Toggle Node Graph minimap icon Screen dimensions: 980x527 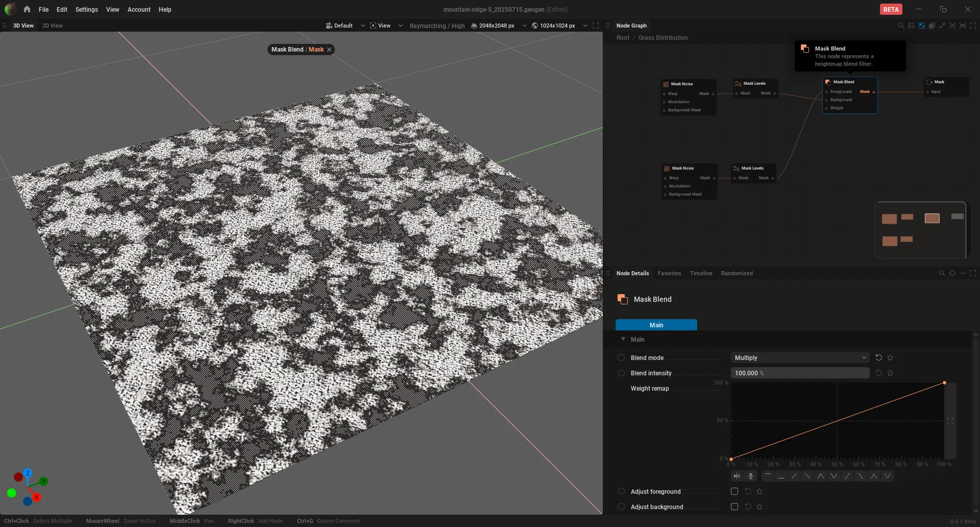point(922,26)
